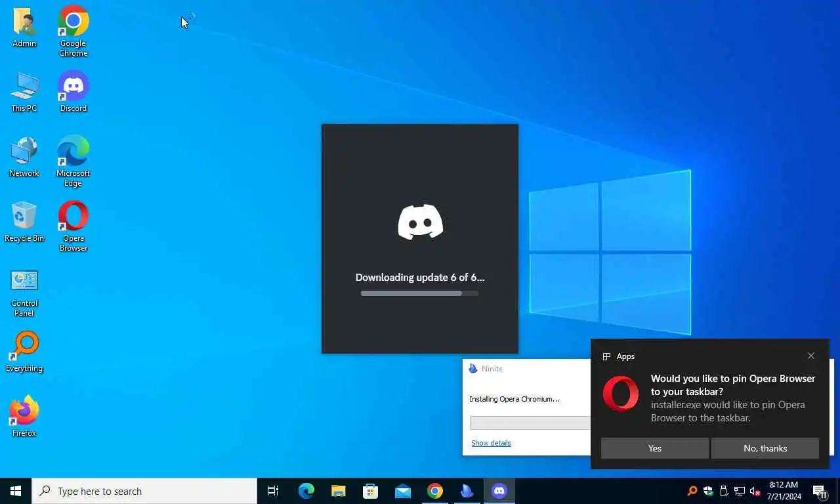This screenshot has height=504, width=840.
Task: Open Microsoft Store from the taskbar
Action: tap(371, 491)
